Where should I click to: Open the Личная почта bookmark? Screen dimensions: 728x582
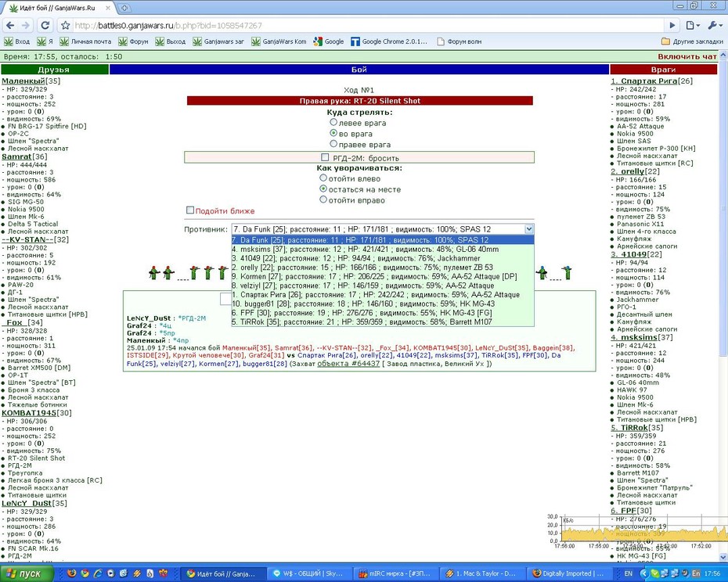point(85,41)
